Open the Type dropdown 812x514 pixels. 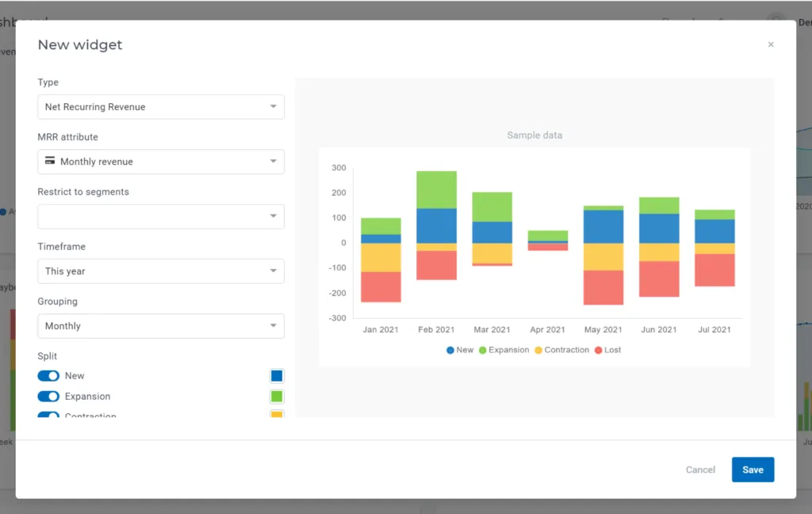(160, 107)
